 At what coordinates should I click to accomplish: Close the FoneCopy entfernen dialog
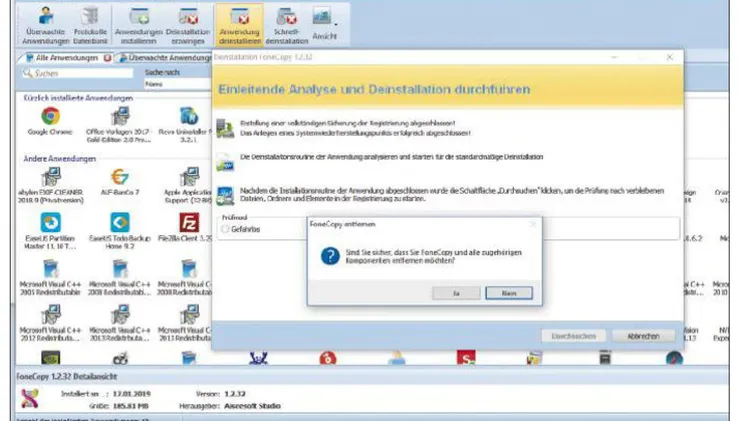click(533, 224)
